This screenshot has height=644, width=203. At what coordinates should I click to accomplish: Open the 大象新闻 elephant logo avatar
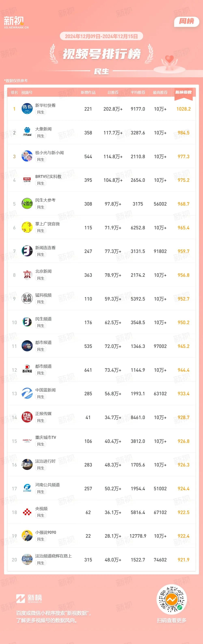(x=27, y=133)
